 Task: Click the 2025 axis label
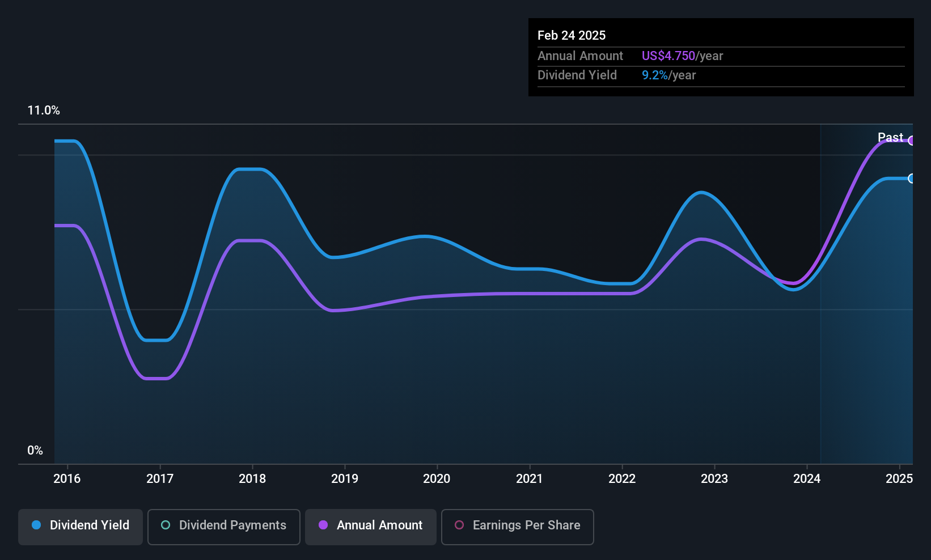(899, 478)
